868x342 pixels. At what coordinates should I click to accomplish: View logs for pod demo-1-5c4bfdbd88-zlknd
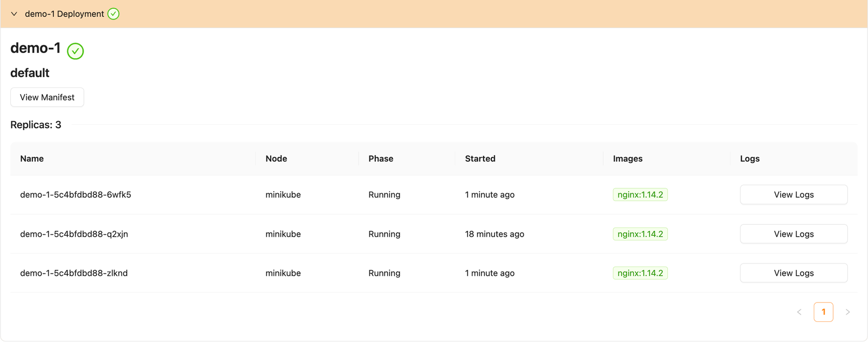tap(793, 273)
